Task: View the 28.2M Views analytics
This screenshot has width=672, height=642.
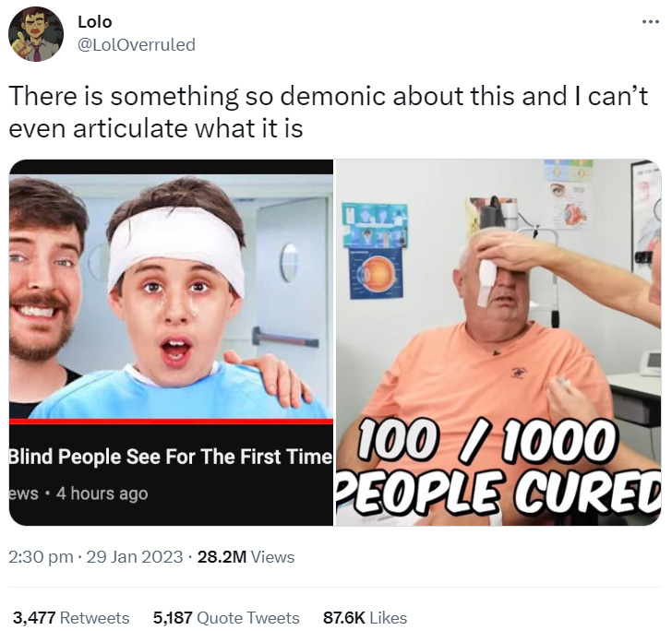Action: pos(246,557)
